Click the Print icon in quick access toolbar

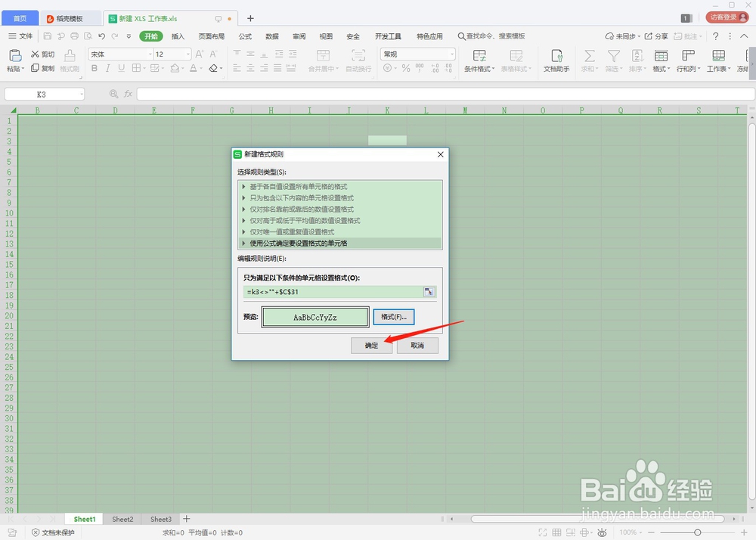click(74, 36)
